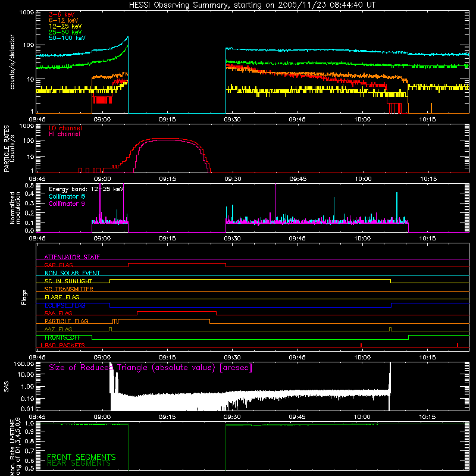This screenshot has width=476, height=476.
Task: Click the ECLIPSE_FLAG label
Action: 65,305
